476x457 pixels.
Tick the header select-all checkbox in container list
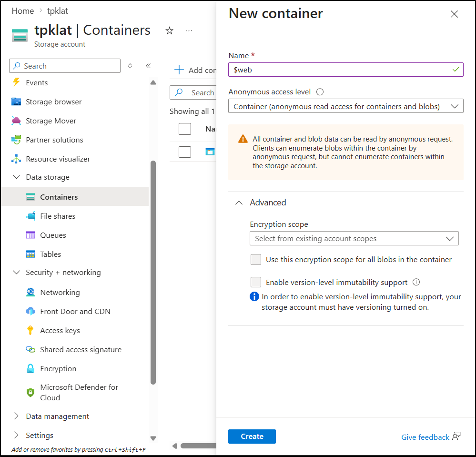(x=185, y=129)
